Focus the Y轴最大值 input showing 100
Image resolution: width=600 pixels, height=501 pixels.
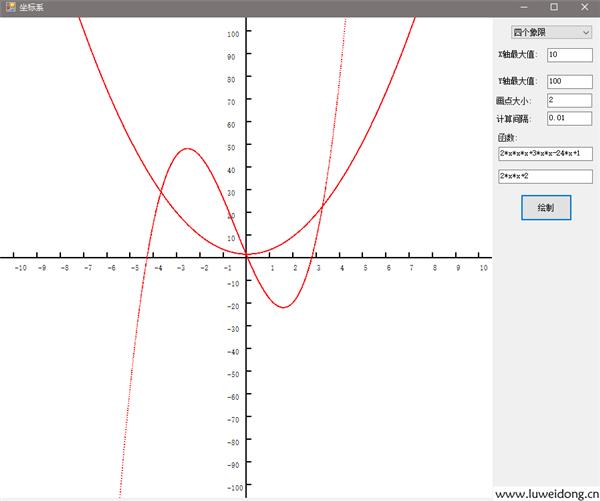tap(569, 81)
